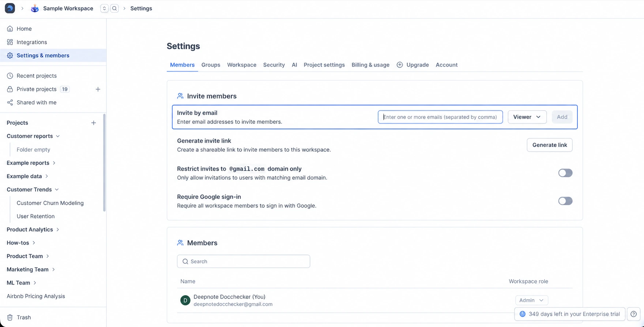Switch to the Security tab

click(274, 65)
